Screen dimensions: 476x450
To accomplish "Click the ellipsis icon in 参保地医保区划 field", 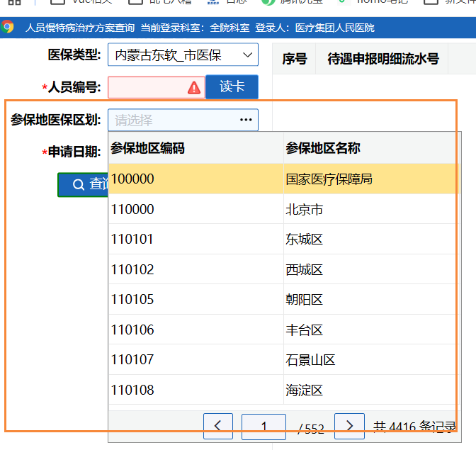I will 246,120.
